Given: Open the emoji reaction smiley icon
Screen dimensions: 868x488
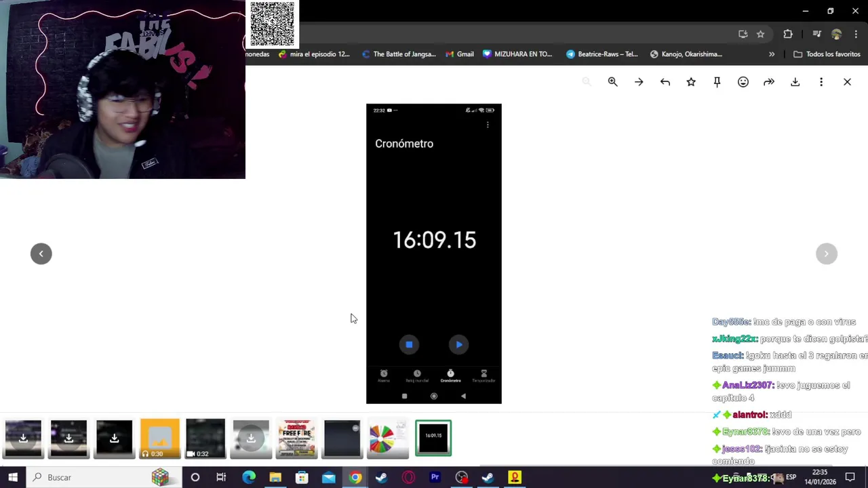Looking at the screenshot, I should coord(743,82).
